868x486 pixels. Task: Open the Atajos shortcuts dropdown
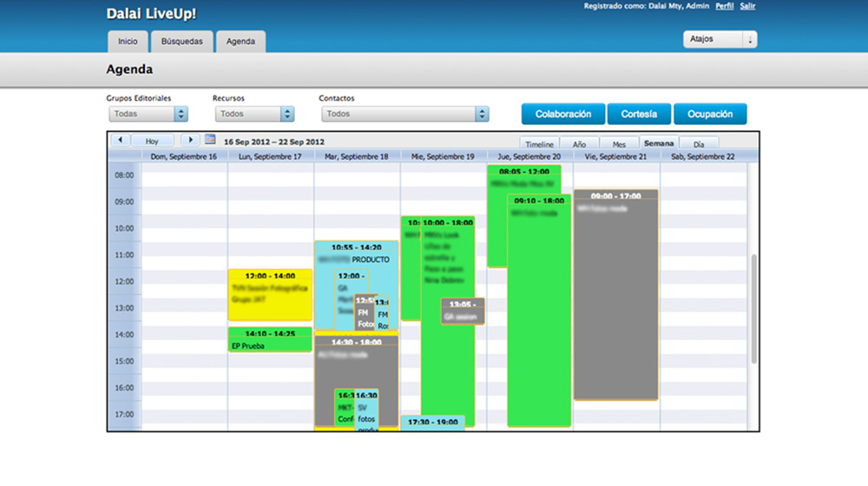click(x=720, y=40)
